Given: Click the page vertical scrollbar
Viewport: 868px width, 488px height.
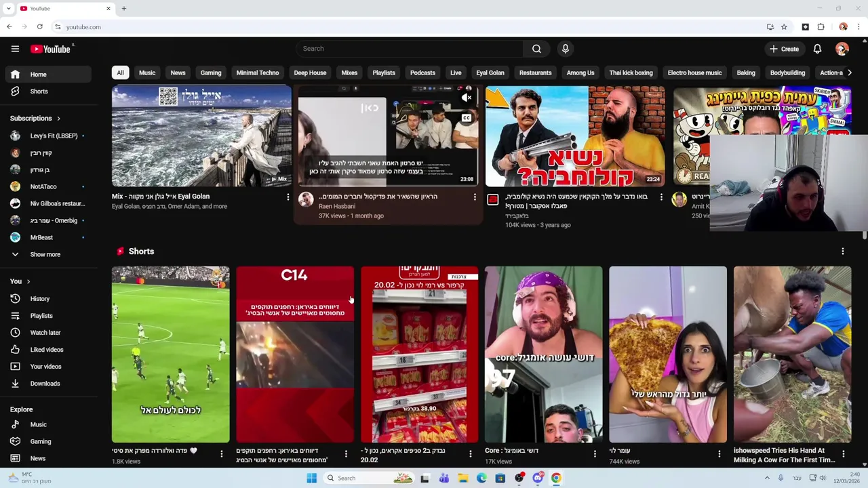Looking at the screenshot, I should (x=865, y=234).
